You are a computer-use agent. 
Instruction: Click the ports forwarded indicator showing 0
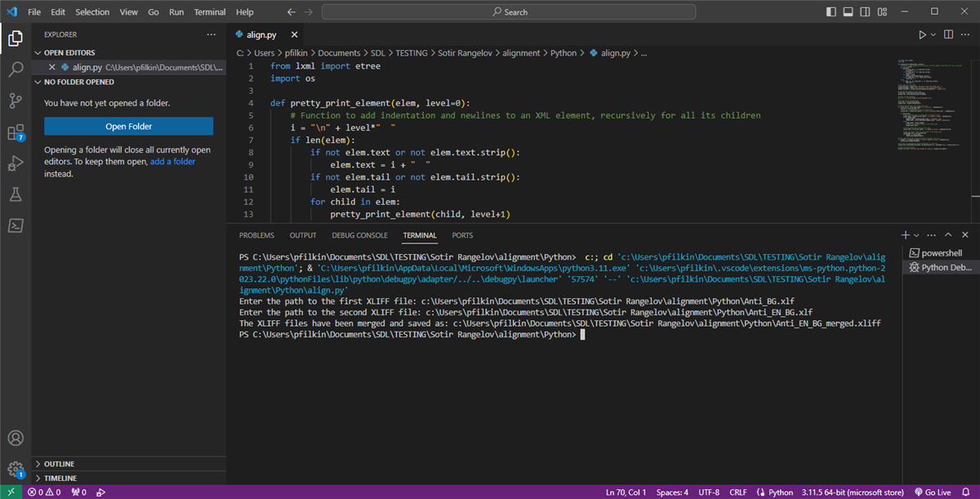point(79,492)
